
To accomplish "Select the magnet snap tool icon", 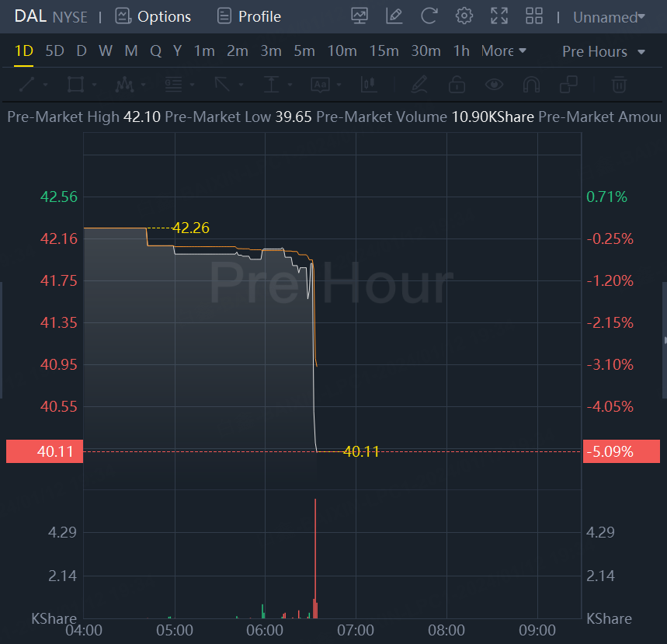I will point(531,84).
